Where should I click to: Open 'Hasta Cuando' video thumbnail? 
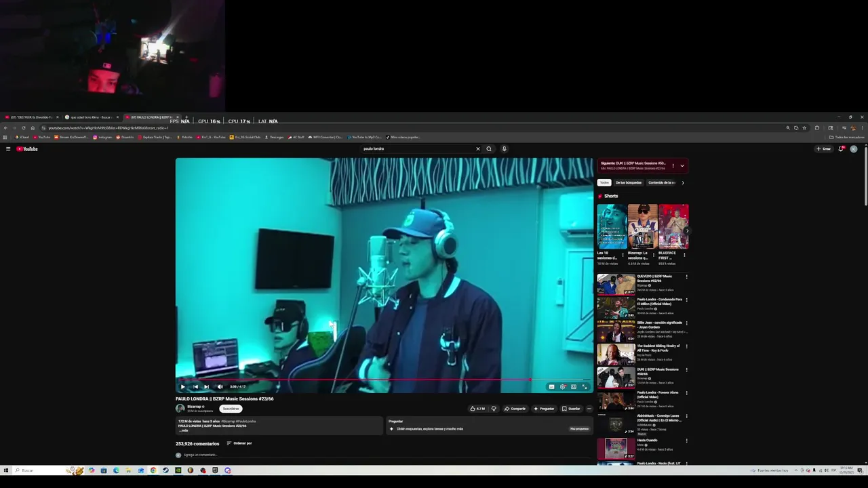coord(616,448)
